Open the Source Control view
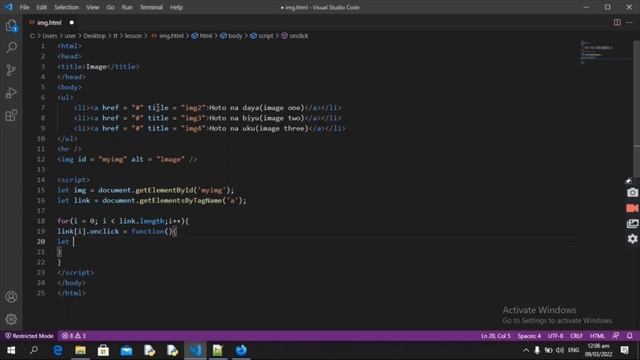 11,70
